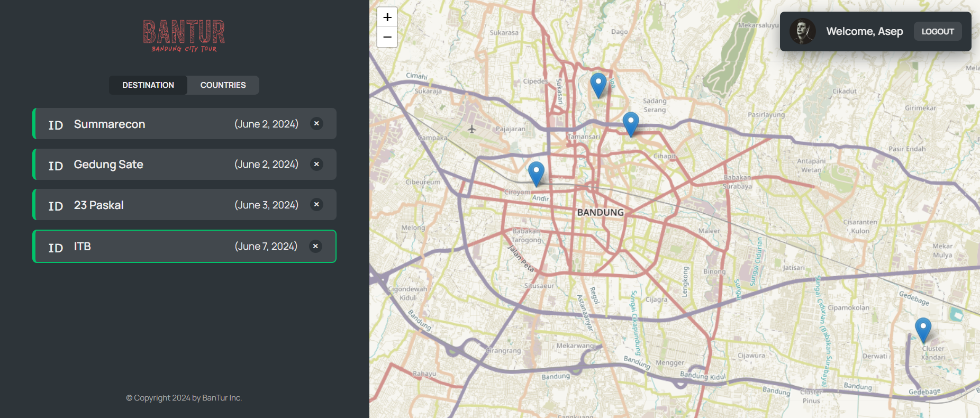Click the map marker near Tamansari
980x418 pixels.
630,124
